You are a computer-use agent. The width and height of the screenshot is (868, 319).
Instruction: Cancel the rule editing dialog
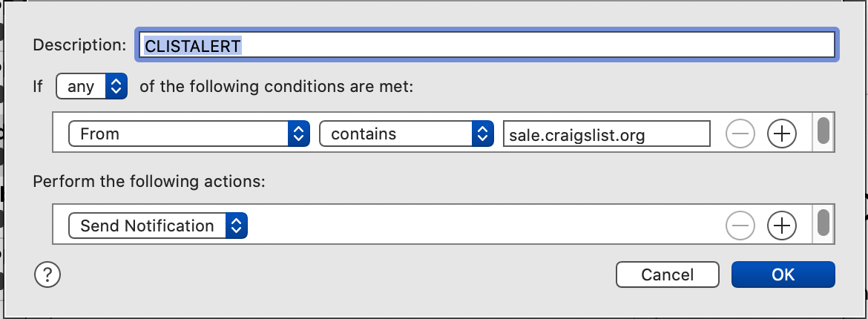click(x=667, y=274)
